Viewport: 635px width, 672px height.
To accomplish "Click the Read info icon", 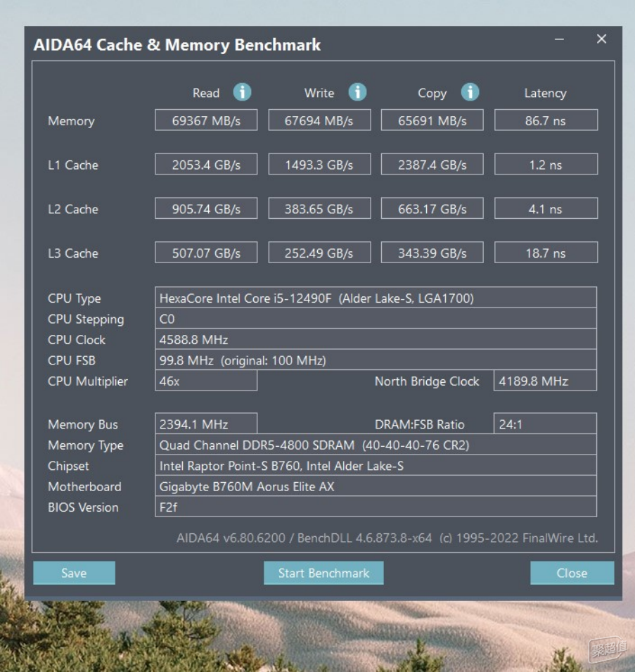I will coord(243,92).
